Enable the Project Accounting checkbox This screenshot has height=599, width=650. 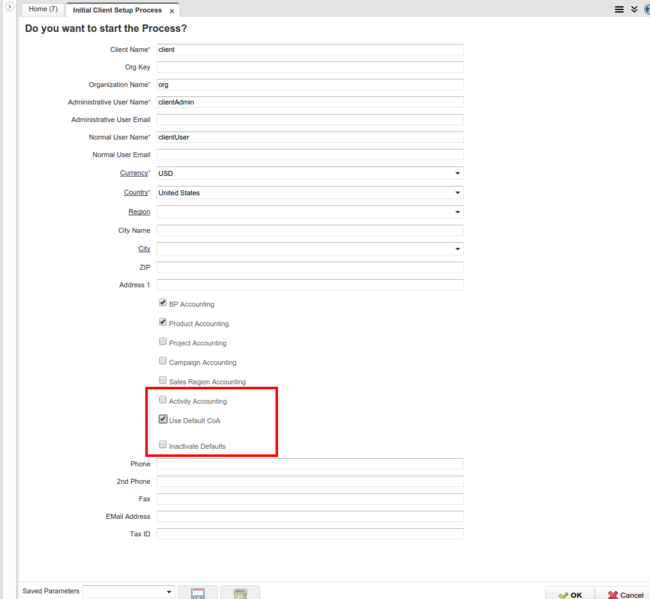click(163, 342)
